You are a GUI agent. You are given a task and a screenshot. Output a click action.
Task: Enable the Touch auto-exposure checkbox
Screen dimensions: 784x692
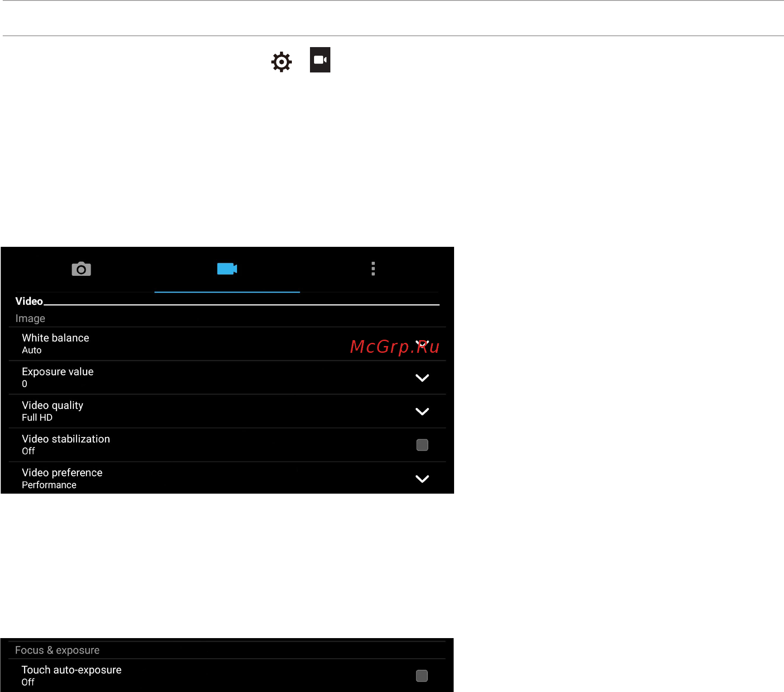(422, 676)
